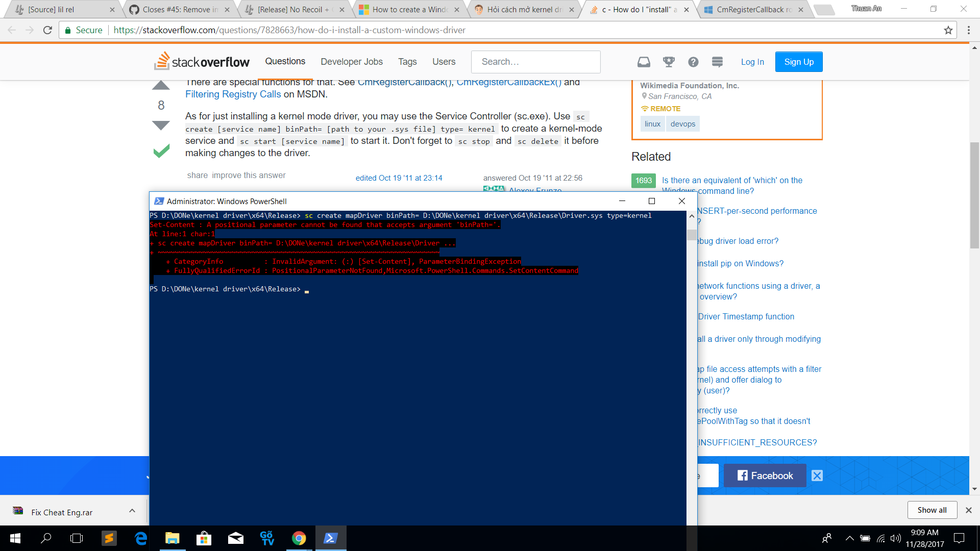Click the 'linux' job tag
This screenshot has height=551, width=980.
[x=652, y=124]
